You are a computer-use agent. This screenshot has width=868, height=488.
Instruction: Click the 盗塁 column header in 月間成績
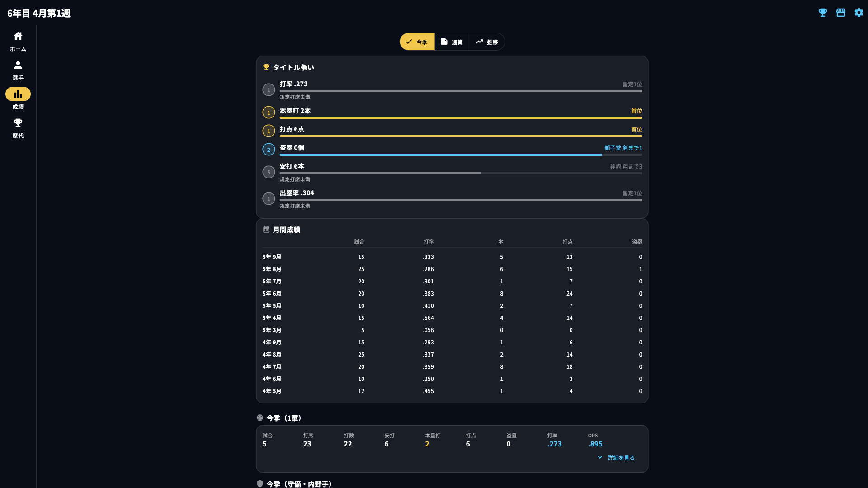pyautogui.click(x=637, y=242)
